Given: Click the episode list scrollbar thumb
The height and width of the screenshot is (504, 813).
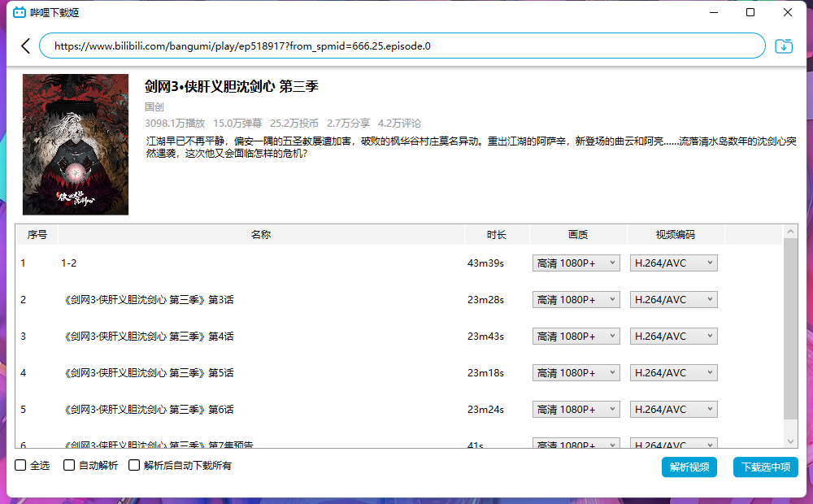Looking at the screenshot, I should [x=790, y=328].
